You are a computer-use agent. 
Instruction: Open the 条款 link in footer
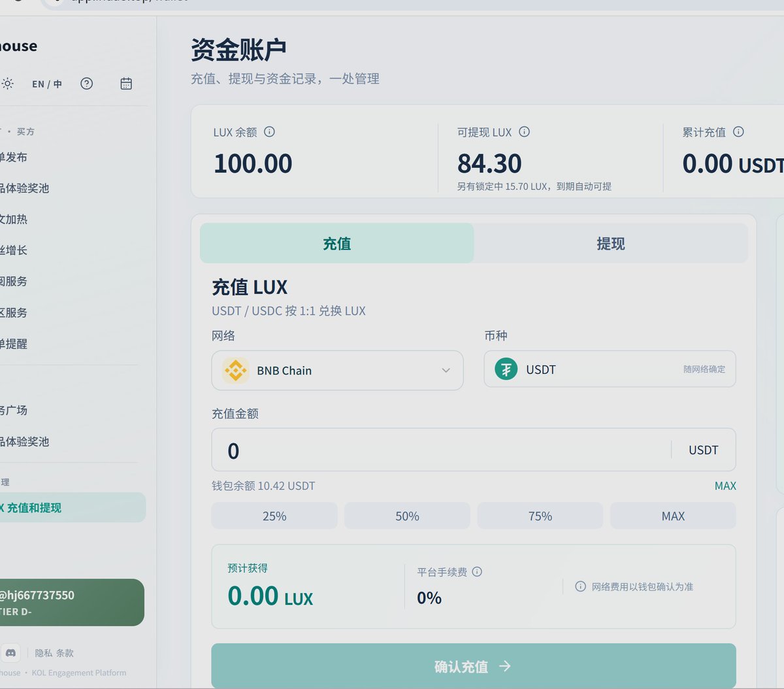(x=65, y=653)
